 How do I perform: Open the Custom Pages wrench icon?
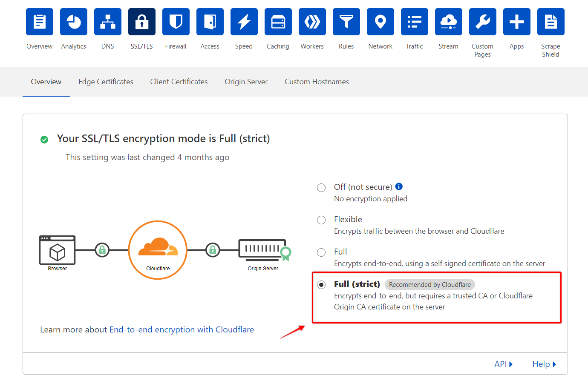tap(483, 22)
